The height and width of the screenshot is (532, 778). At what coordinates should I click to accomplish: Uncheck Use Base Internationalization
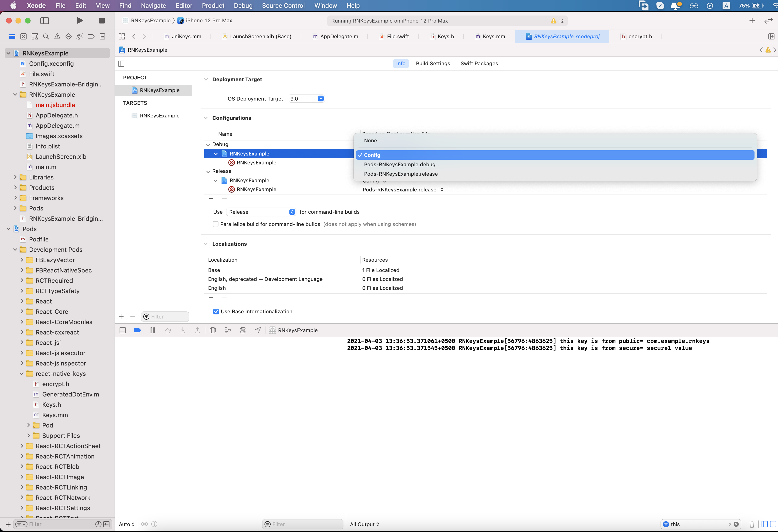coord(216,311)
